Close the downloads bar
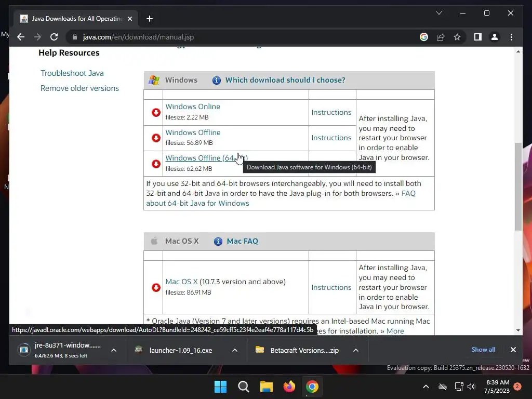The height and width of the screenshot is (399, 532). click(513, 350)
